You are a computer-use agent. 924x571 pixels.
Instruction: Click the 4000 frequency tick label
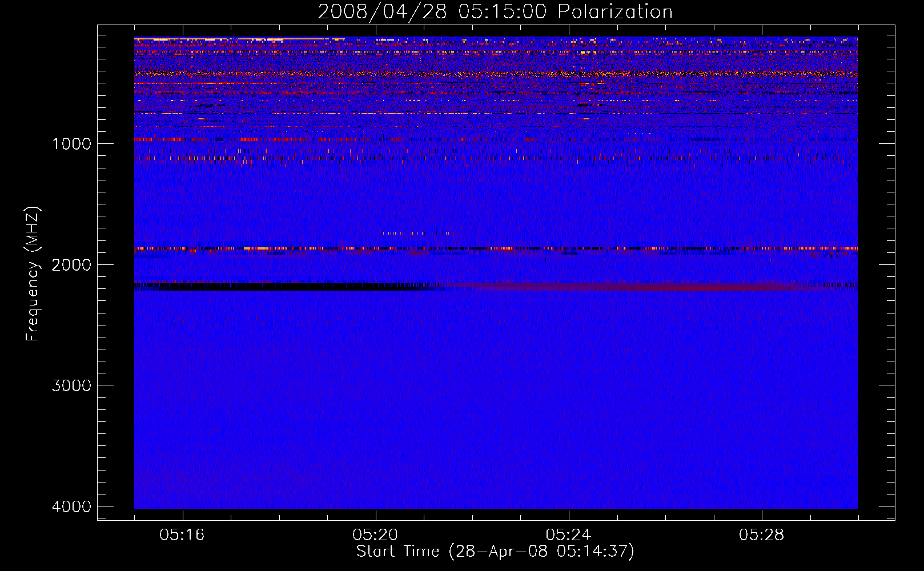[x=71, y=506]
